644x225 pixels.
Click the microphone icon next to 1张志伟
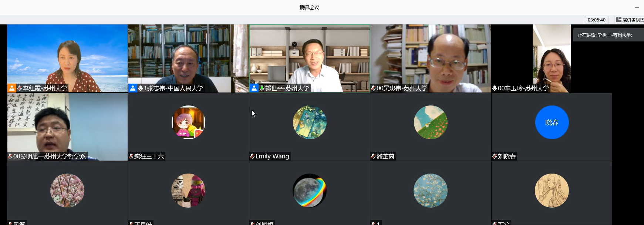141,88
